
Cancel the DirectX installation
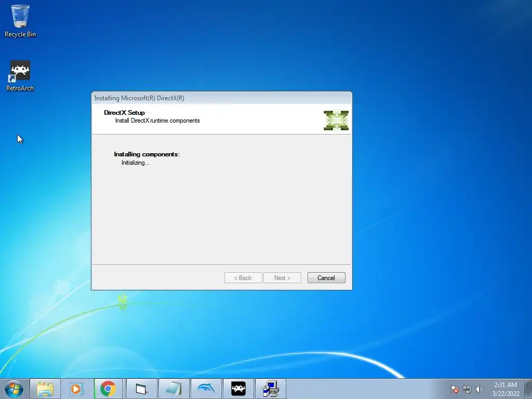click(326, 277)
